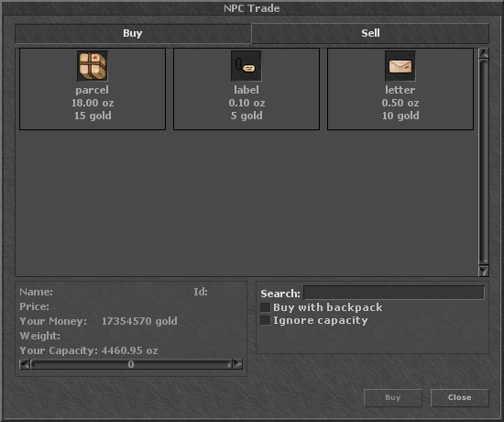Increase amount with right slider arrow
The width and height of the screenshot is (504, 422).
[x=237, y=364]
